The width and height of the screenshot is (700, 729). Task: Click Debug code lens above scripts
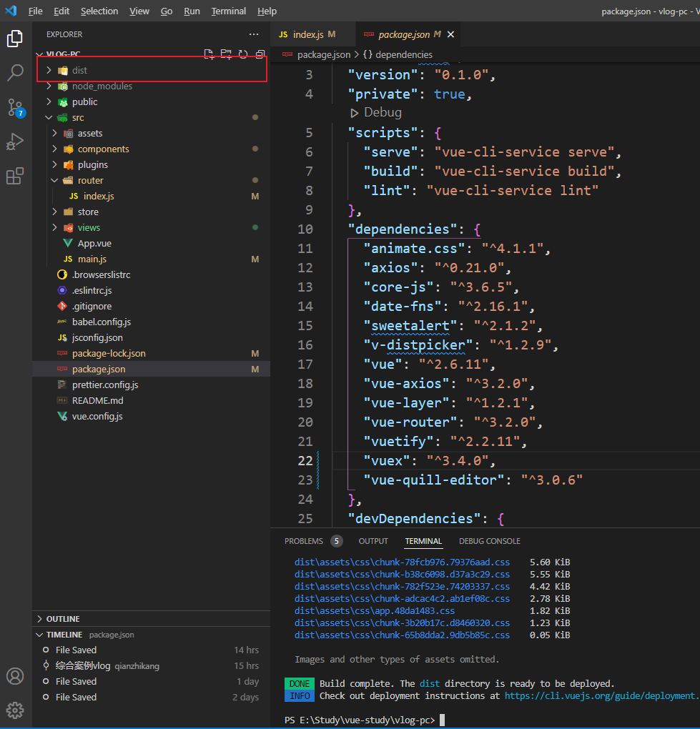[x=383, y=112]
